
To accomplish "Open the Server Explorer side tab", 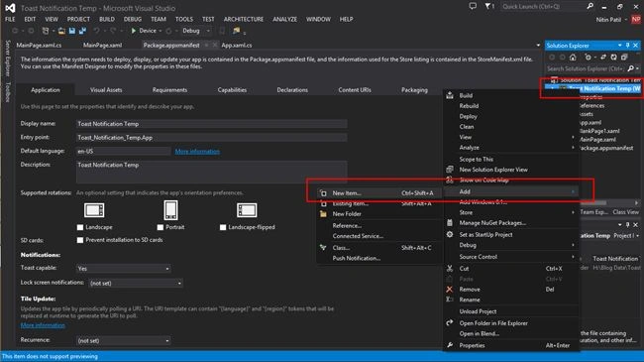I will pyautogui.click(x=7, y=58).
